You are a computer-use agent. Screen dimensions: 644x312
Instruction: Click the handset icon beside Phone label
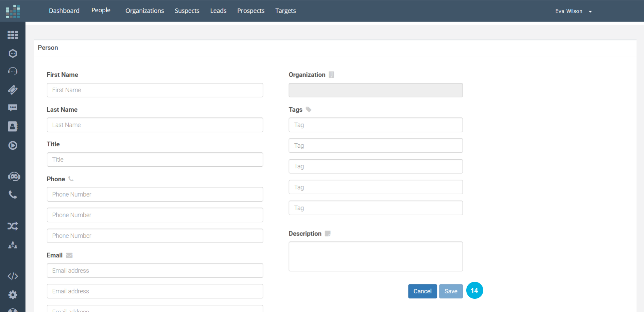[x=71, y=179]
